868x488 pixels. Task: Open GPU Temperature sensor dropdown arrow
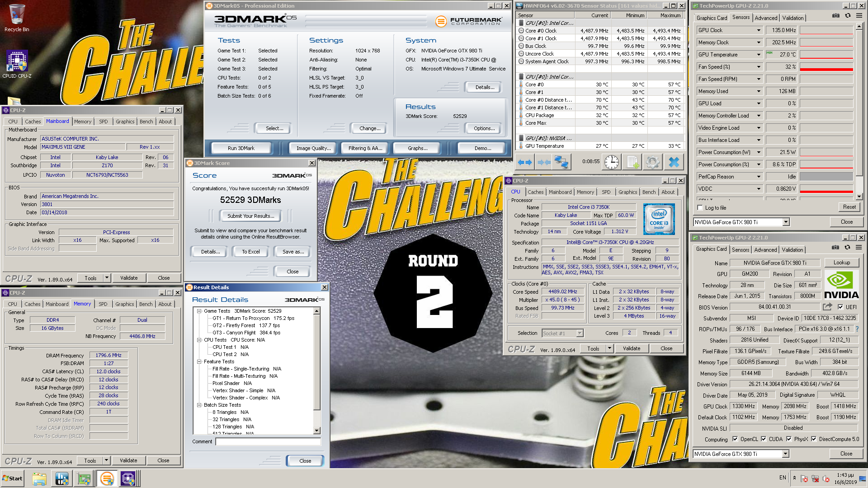[x=759, y=55]
